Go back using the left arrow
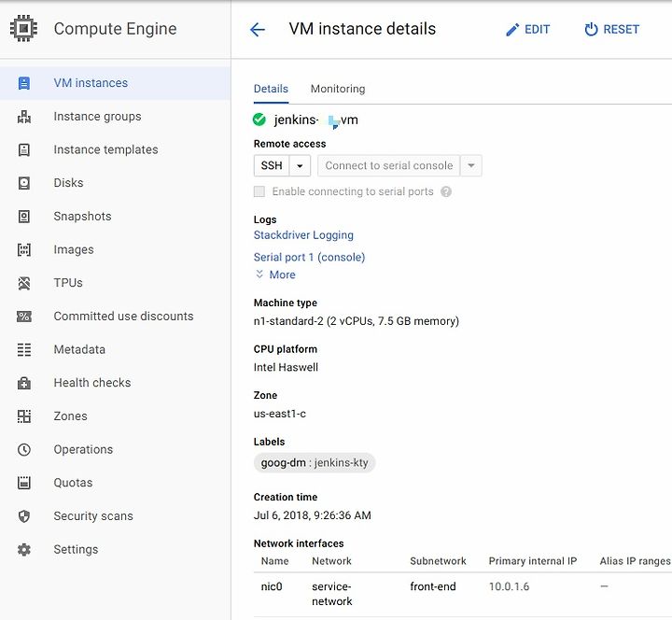 pyautogui.click(x=258, y=29)
